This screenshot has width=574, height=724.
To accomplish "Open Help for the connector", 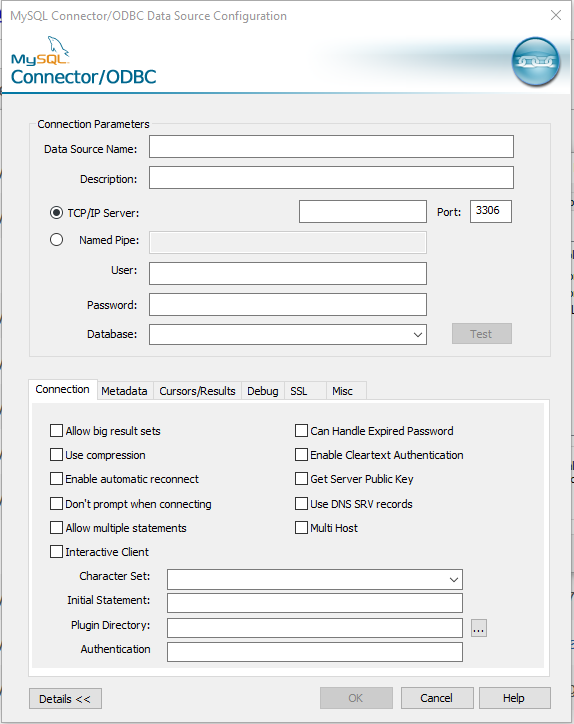I will [x=514, y=698].
